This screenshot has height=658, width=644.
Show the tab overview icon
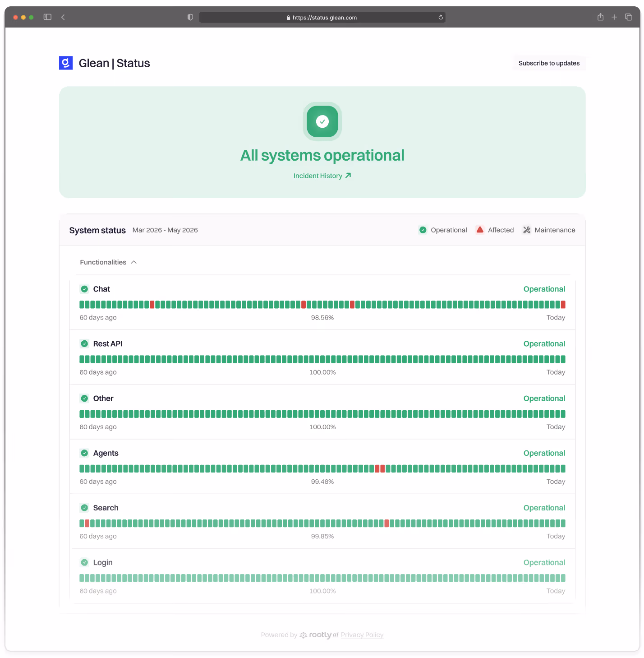click(629, 17)
